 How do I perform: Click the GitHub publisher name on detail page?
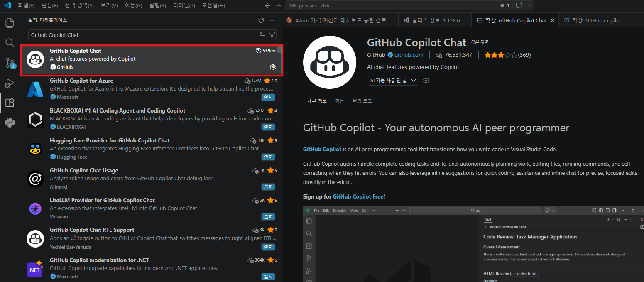(x=376, y=55)
